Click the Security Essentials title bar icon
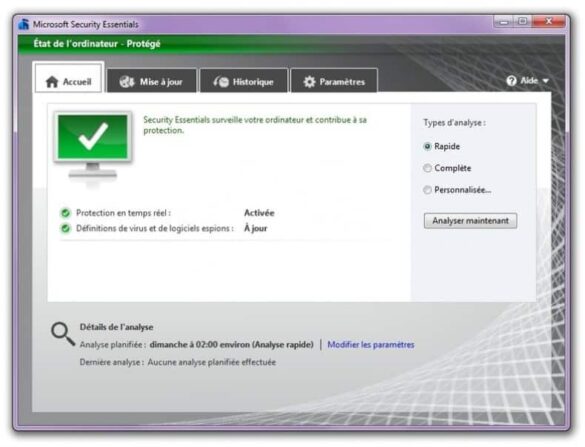The width and height of the screenshot is (585, 447). coord(24,24)
